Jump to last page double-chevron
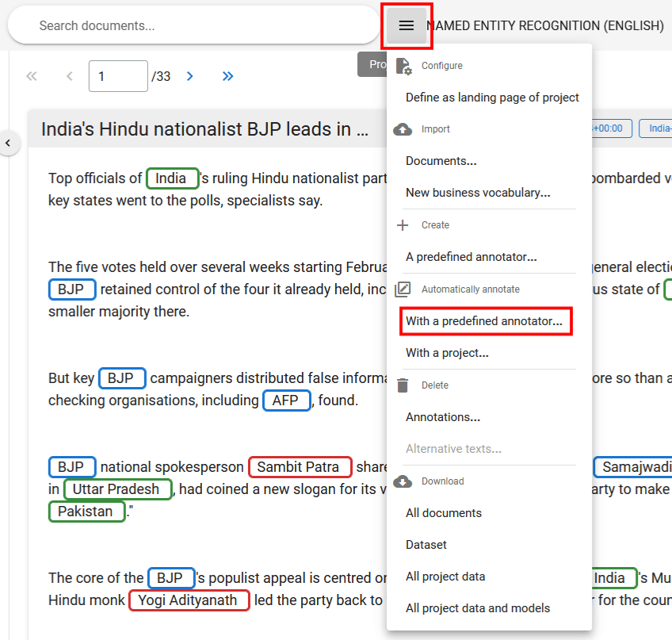The width and height of the screenshot is (672, 640). [228, 76]
